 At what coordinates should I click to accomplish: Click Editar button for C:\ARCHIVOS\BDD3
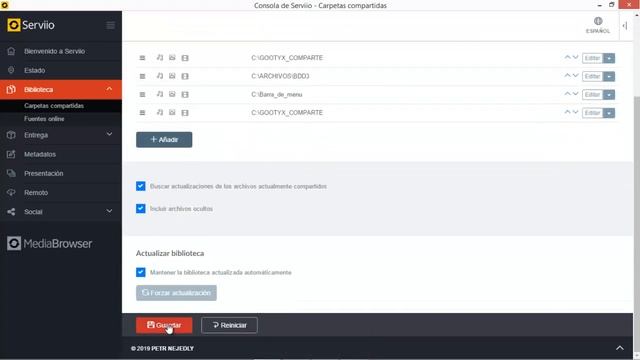tap(593, 76)
